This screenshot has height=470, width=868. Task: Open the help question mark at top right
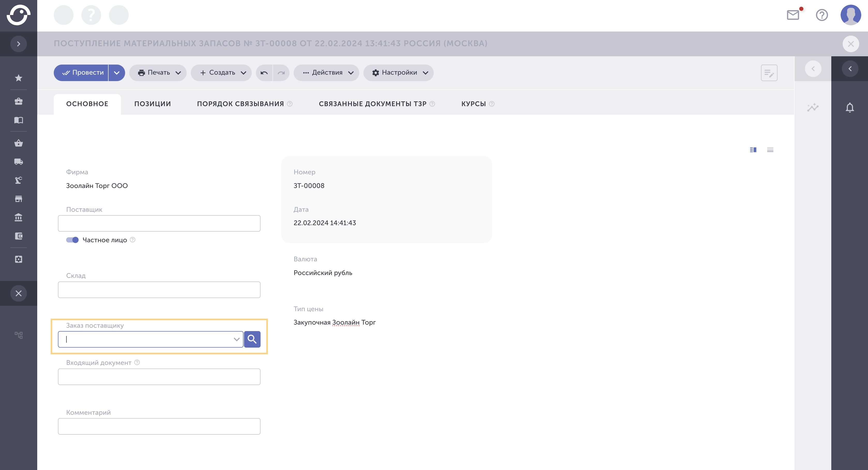(x=822, y=15)
